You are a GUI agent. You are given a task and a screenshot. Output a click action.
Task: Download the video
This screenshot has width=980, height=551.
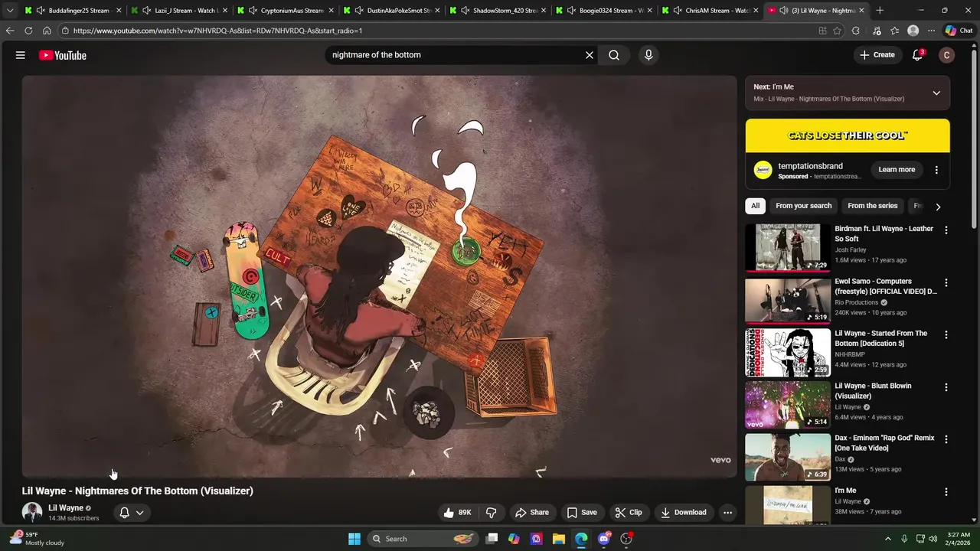click(684, 513)
